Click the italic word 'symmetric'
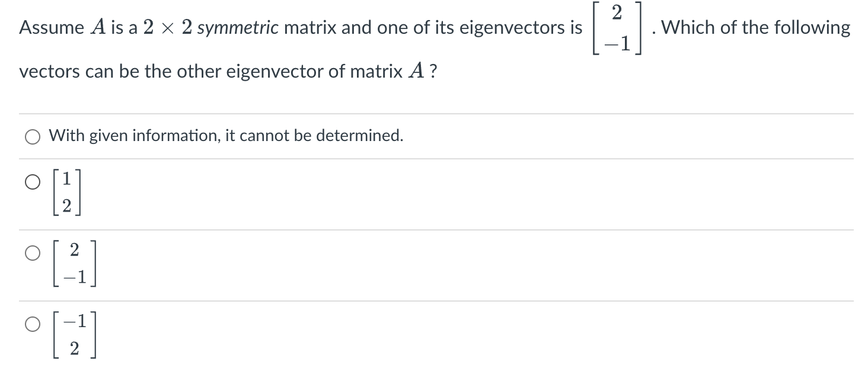Screen dimensions: 868x384 [x=238, y=28]
